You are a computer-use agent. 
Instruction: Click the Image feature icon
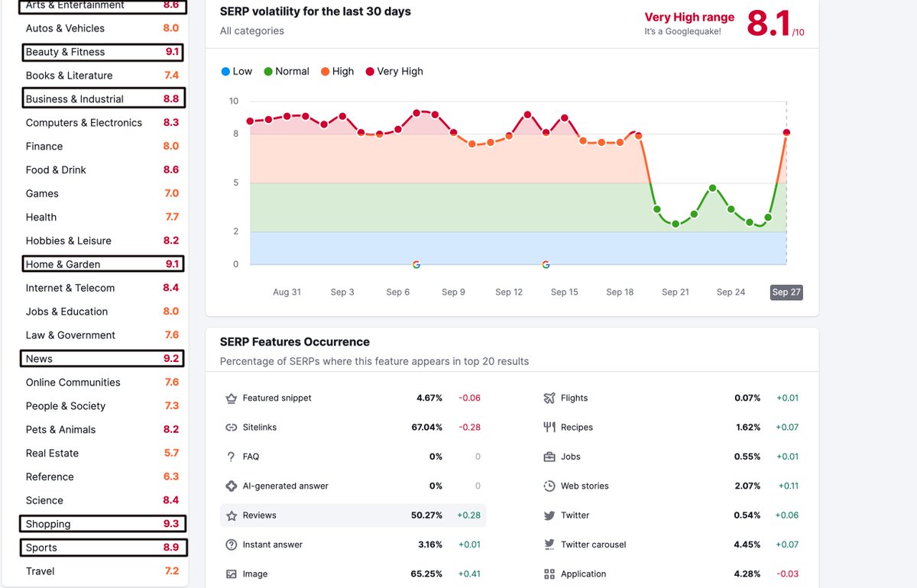[232, 574]
